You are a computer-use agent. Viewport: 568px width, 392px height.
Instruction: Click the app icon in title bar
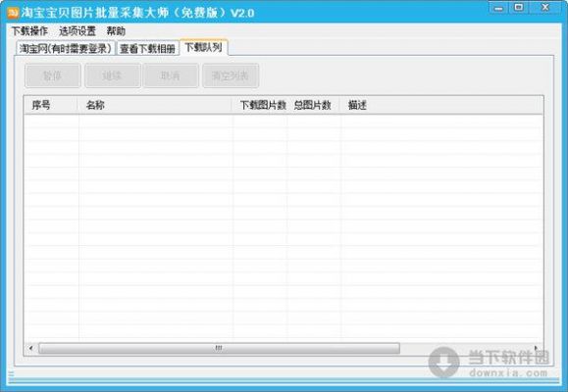click(13, 13)
